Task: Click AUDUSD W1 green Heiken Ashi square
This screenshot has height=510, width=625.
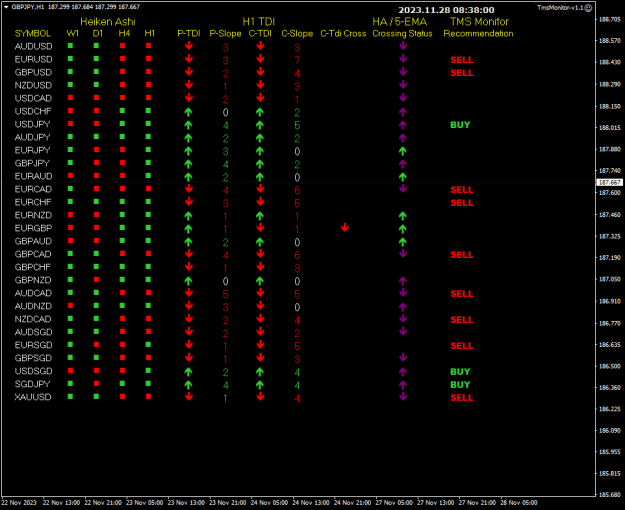Action: pyautogui.click(x=71, y=46)
